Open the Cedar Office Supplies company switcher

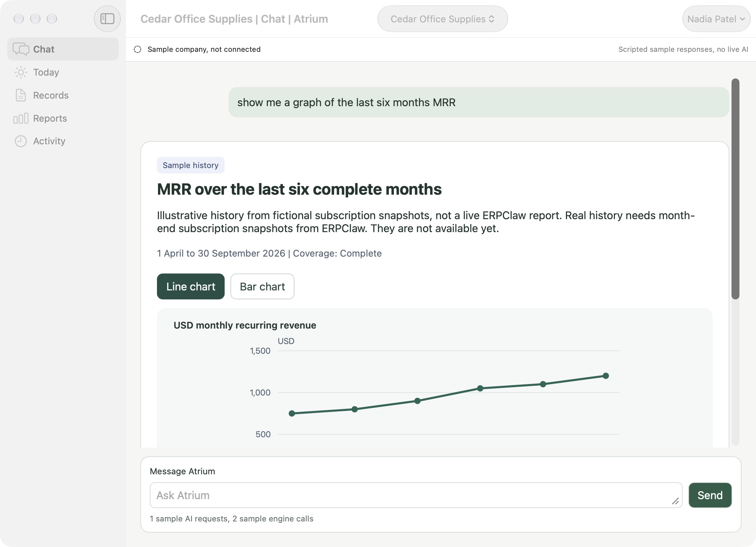click(442, 19)
